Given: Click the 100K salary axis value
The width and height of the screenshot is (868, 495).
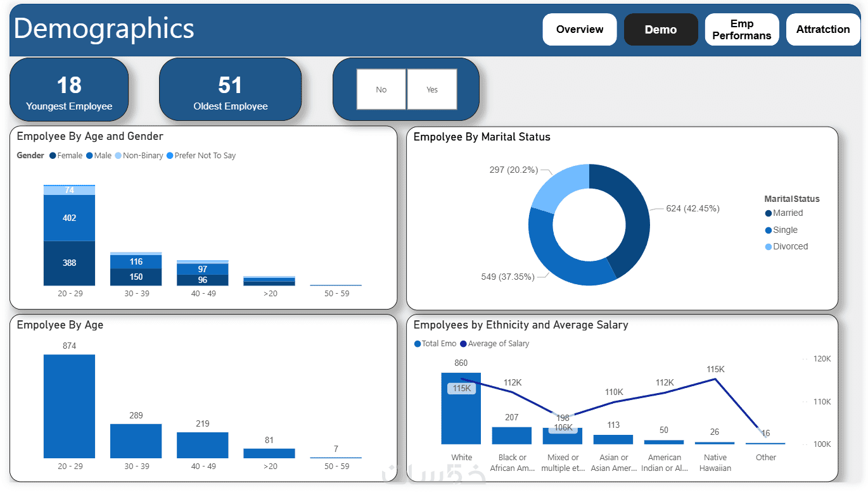Looking at the screenshot, I should click(822, 444).
